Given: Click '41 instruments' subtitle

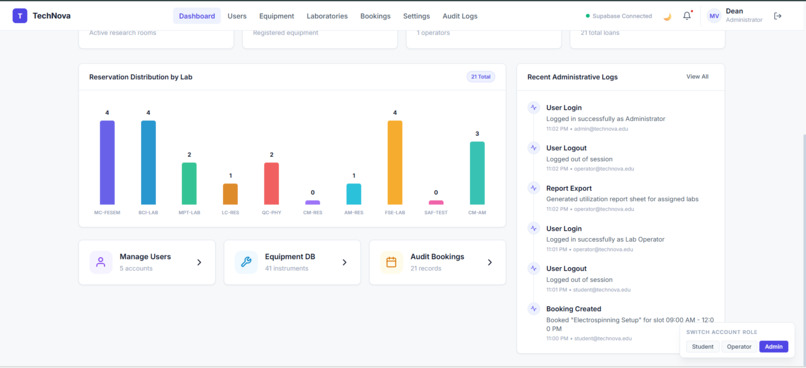Looking at the screenshot, I should click(x=287, y=268).
